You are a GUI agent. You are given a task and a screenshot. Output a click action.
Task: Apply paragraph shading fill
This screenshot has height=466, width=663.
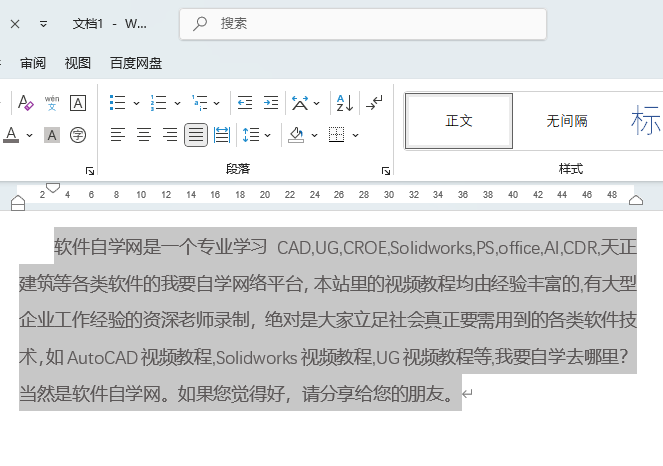click(x=296, y=135)
